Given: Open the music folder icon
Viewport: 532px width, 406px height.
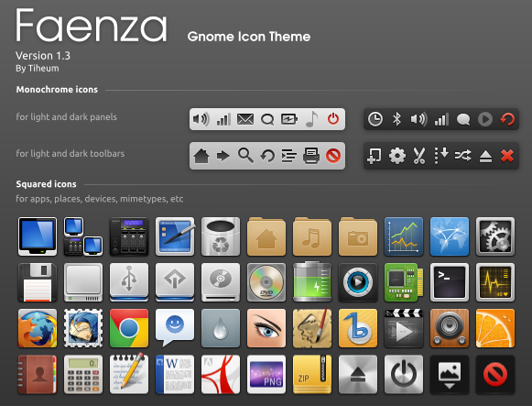Looking at the screenshot, I should point(312,236).
